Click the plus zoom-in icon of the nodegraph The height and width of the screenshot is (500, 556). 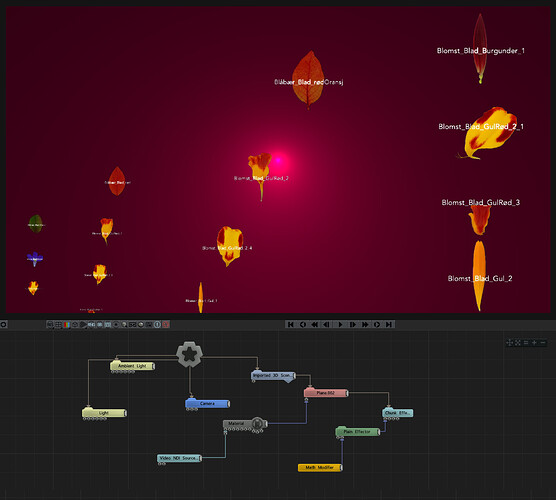(534, 343)
